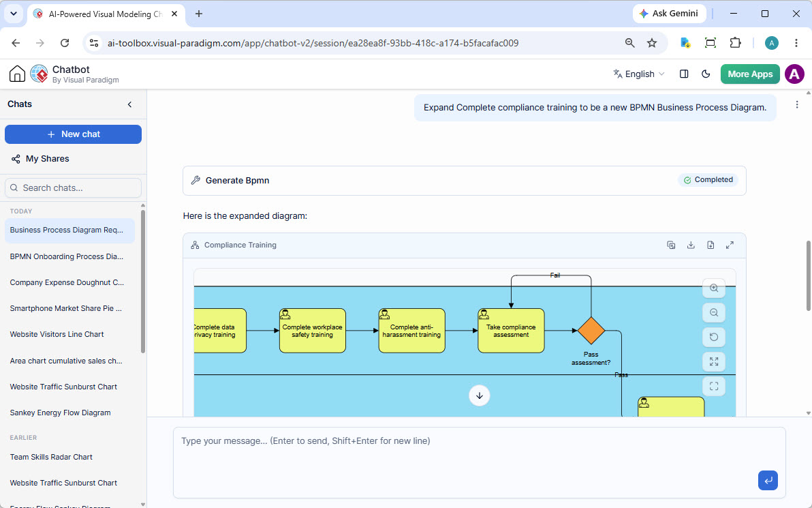Open the Google Lens screen capture icon
Viewport: 812px width, 508px height.
coord(710,43)
